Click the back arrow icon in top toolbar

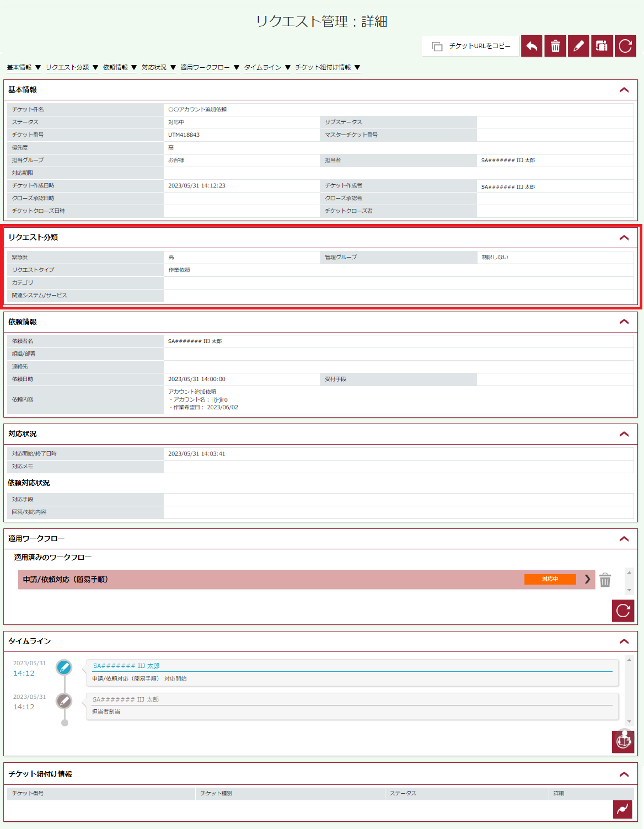coord(532,46)
